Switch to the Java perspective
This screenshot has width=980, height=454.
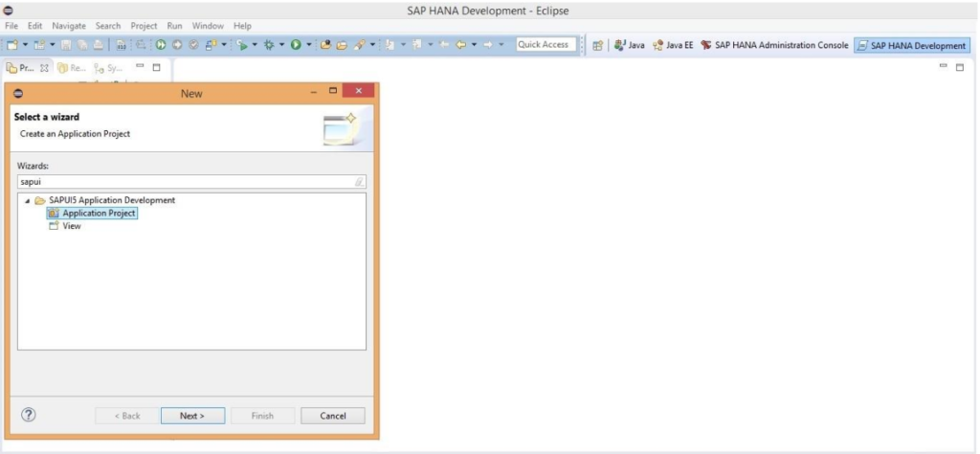click(628, 45)
